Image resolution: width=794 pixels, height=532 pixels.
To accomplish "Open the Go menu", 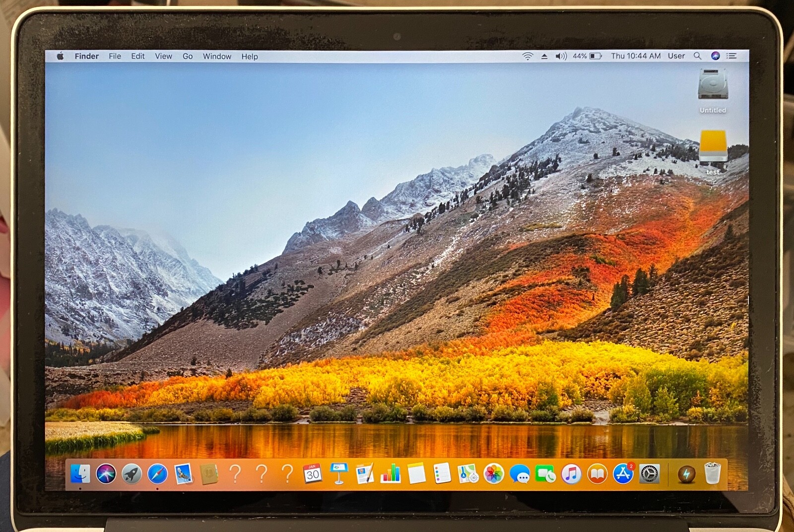I will pos(188,56).
